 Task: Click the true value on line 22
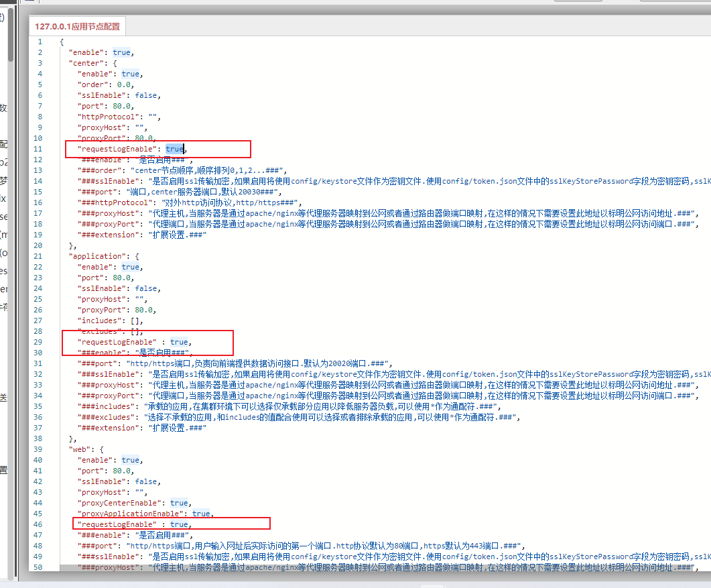tap(131, 268)
